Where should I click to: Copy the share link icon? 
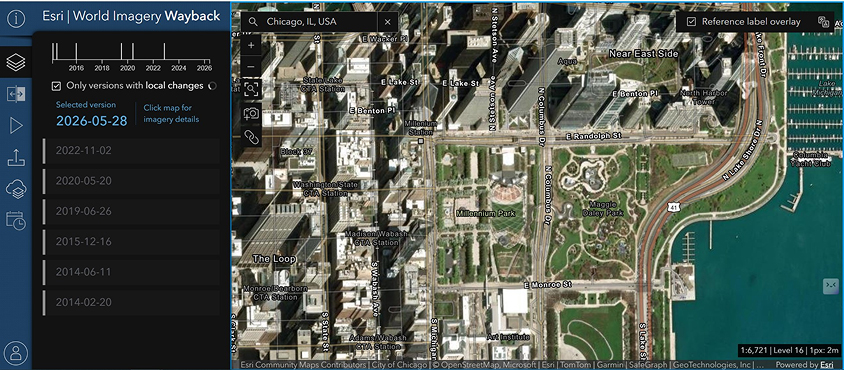coord(251,137)
